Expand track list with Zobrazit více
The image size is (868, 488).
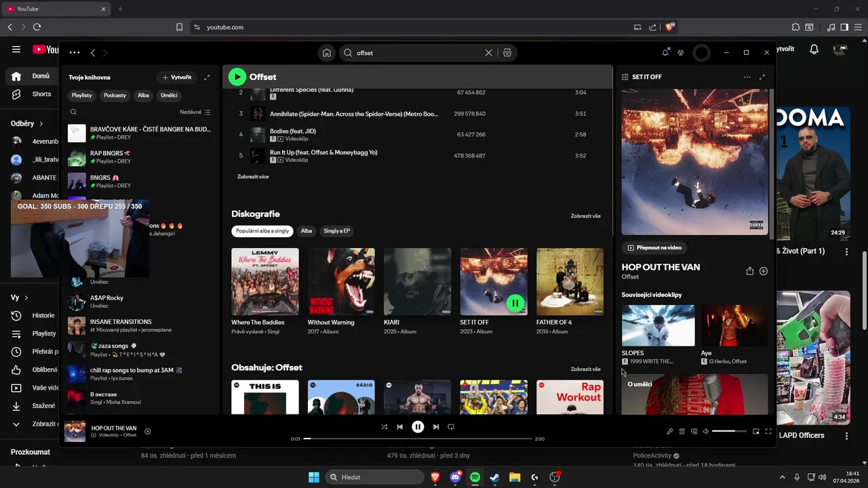point(253,176)
